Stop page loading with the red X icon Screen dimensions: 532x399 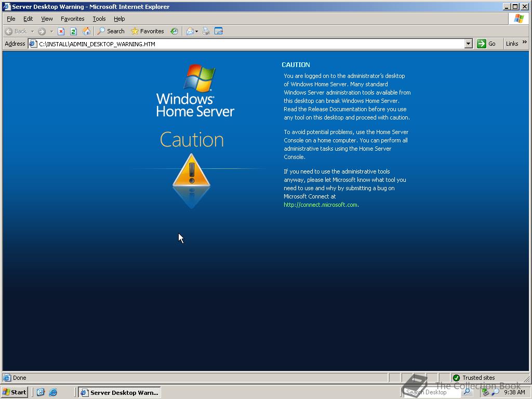click(61, 31)
